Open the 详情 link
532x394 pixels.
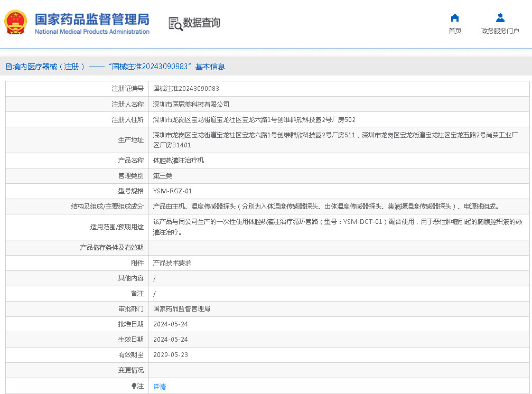coord(160,387)
